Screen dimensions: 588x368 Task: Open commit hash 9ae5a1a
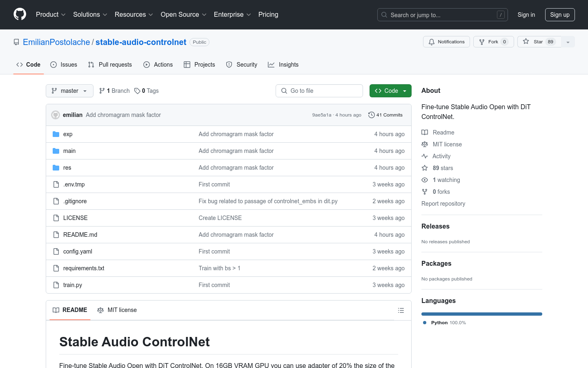coord(322,115)
